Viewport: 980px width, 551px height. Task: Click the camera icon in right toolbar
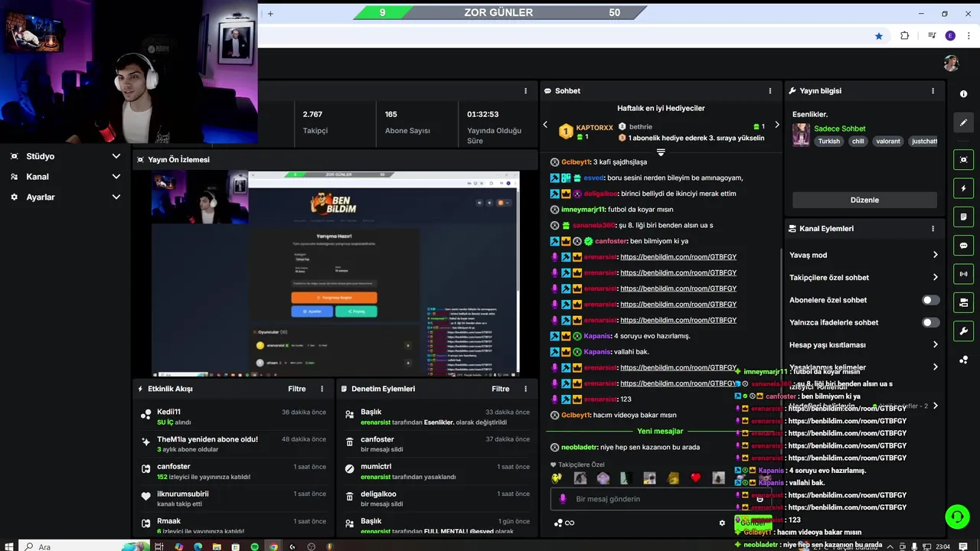click(x=963, y=302)
